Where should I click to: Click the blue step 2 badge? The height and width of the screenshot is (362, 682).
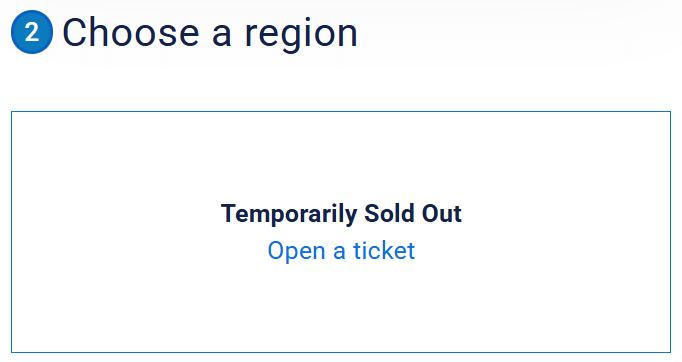32,32
